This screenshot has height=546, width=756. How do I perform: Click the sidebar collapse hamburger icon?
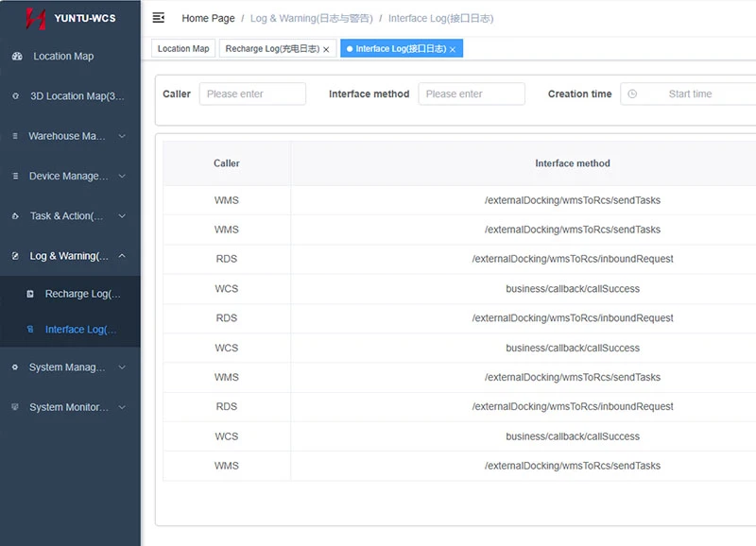coord(158,18)
